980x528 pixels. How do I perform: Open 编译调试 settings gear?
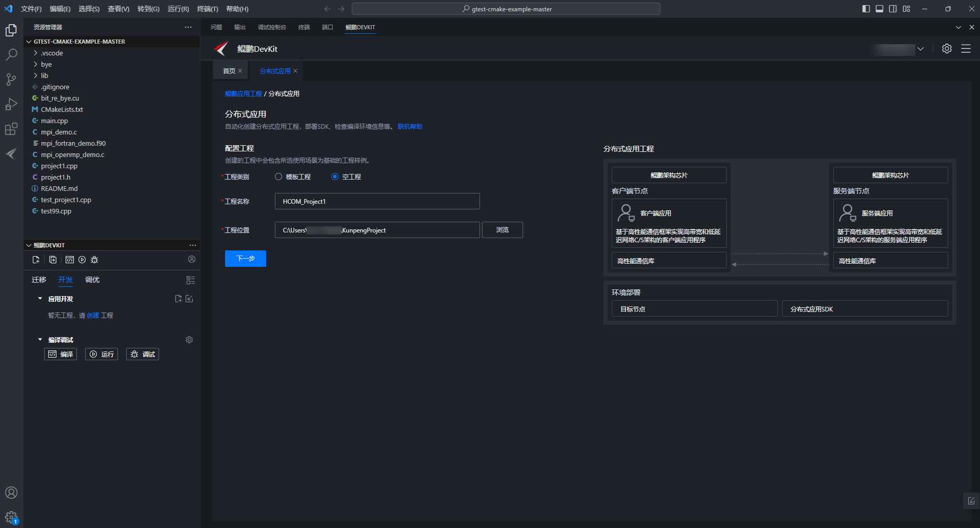189,340
